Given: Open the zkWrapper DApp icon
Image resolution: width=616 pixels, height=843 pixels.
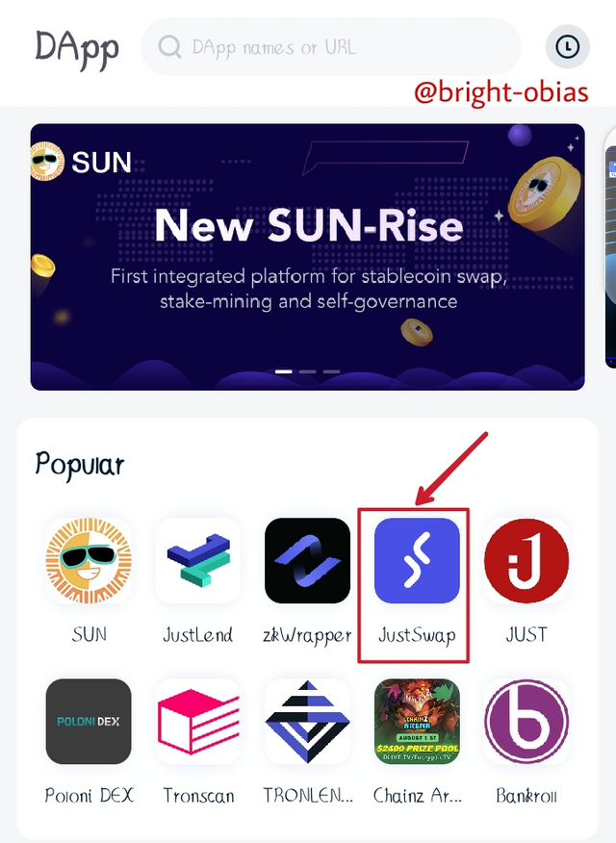Looking at the screenshot, I should tap(307, 561).
